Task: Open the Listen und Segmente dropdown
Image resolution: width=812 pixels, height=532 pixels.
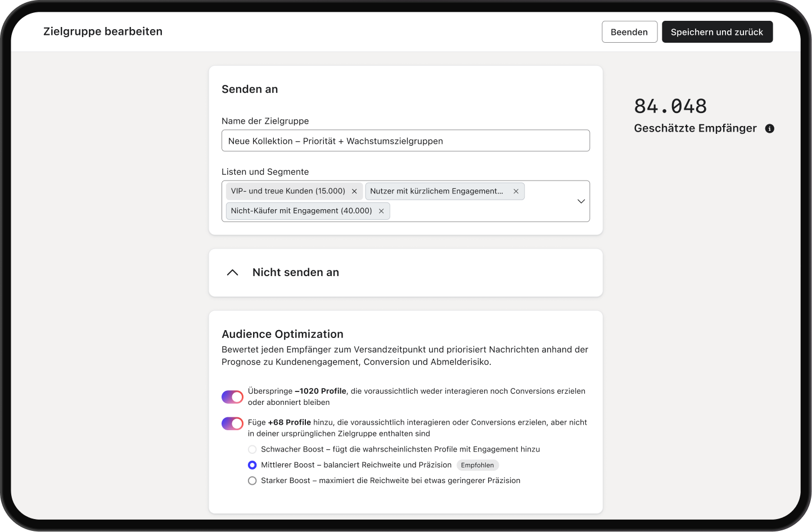Action: point(581,201)
